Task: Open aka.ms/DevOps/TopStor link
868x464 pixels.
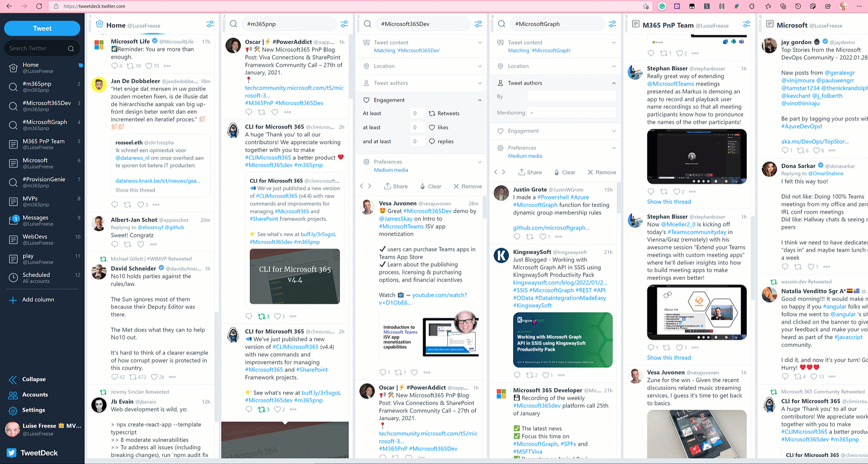Action: (x=815, y=142)
